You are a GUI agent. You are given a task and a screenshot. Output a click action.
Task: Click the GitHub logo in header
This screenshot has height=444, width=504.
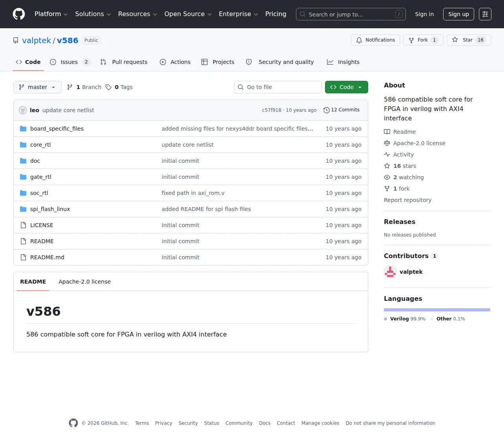[x=19, y=14]
